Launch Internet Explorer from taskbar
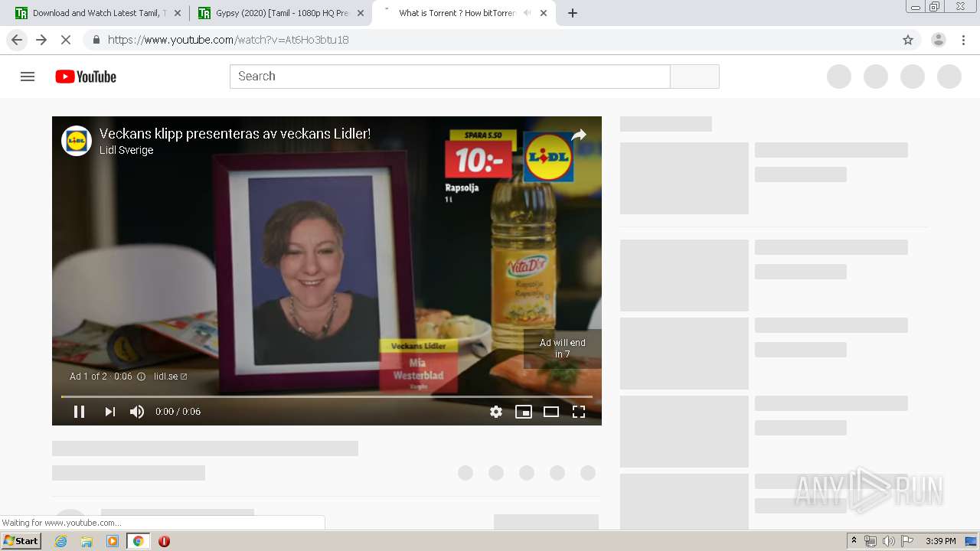Image resolution: width=980 pixels, height=551 pixels. (61, 541)
